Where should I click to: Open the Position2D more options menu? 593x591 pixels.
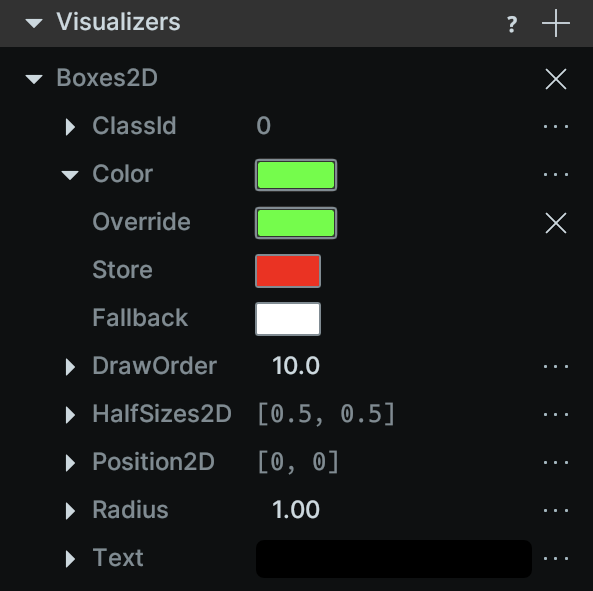click(x=556, y=462)
